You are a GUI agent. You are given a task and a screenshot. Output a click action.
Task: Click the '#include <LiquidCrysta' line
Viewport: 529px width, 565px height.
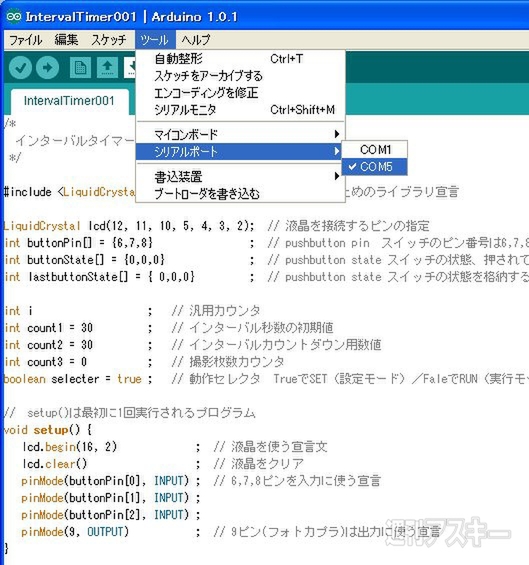point(69,192)
